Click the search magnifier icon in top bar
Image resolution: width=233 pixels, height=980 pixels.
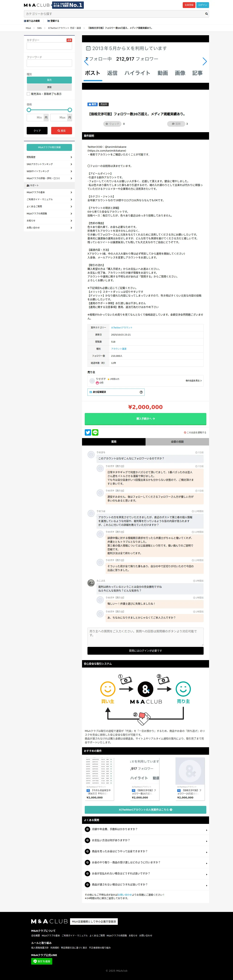(206, 14)
